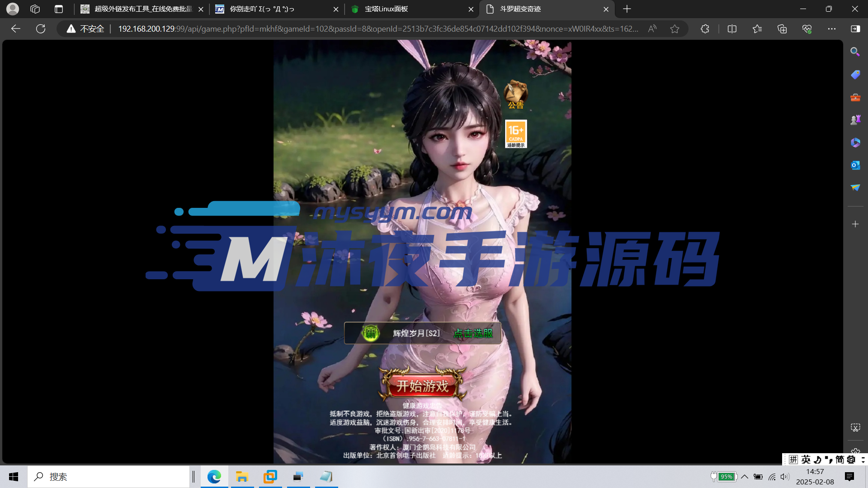This screenshot has width=868, height=488.
Task: Open Outlook from the Edge sidebar
Action: point(855,165)
